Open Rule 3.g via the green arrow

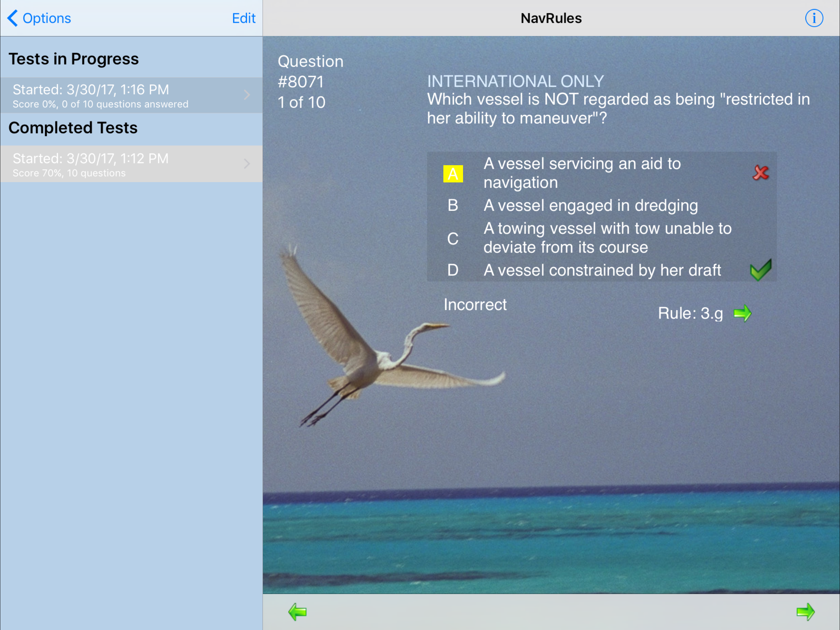coord(743,313)
